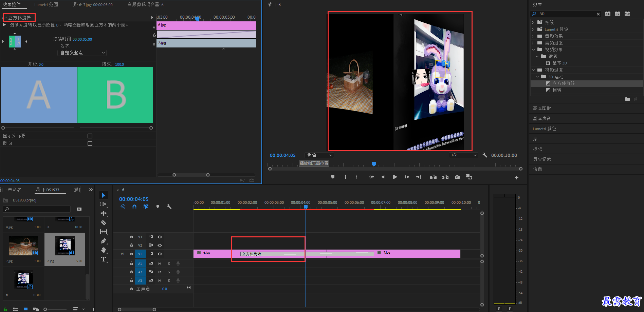This screenshot has height=312, width=644.
Task: Clear the 3D search field with X
Action: tap(598, 14)
